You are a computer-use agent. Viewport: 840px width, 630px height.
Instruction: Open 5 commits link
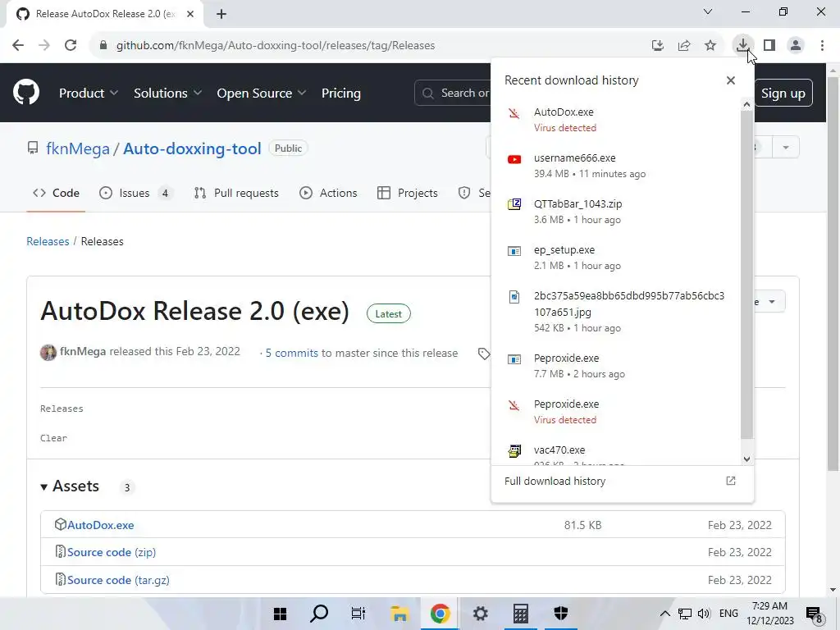point(291,353)
